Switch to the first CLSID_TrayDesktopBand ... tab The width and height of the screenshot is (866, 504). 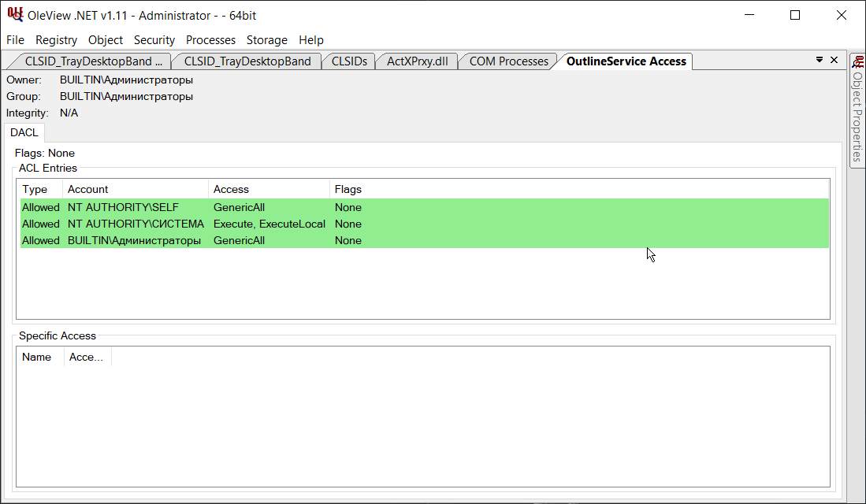(x=92, y=61)
